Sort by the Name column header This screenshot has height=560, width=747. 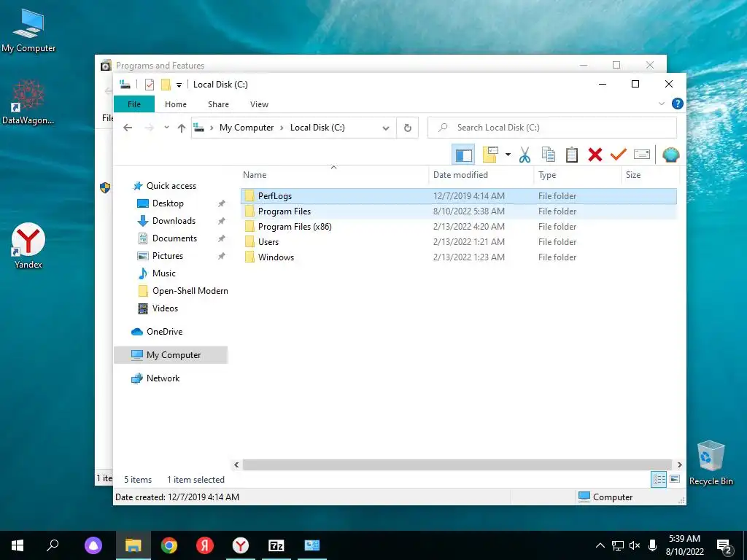(x=333, y=175)
